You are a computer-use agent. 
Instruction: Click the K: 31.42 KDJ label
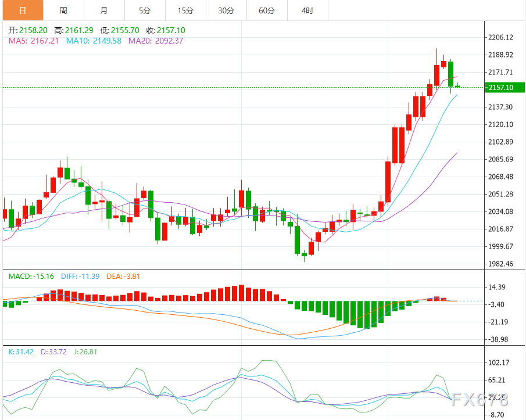(x=21, y=351)
